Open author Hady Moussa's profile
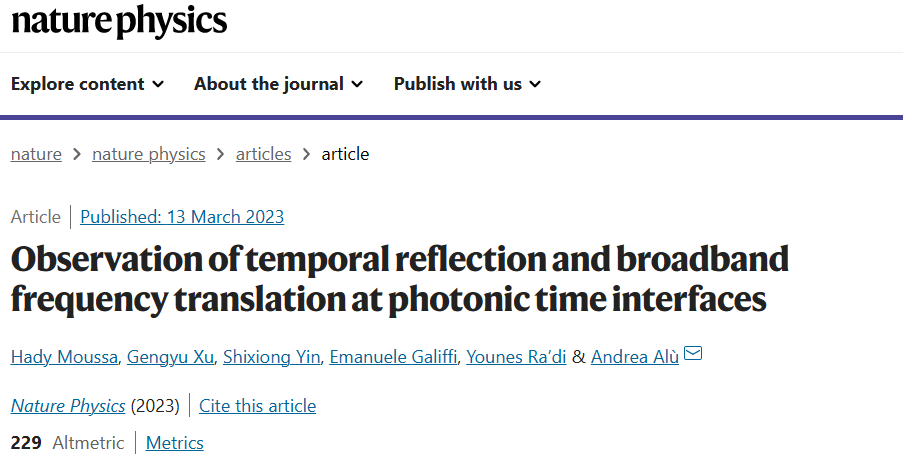 64,357
